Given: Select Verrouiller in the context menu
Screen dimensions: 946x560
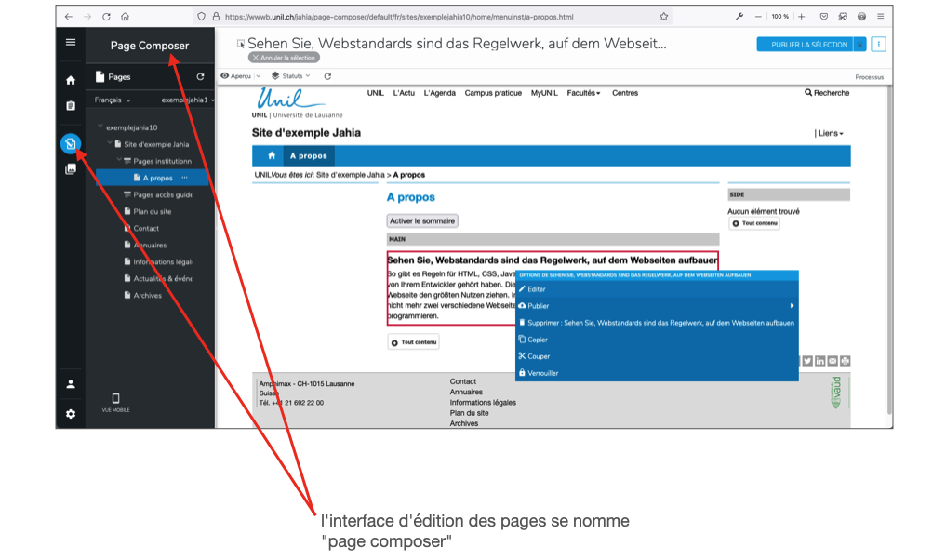Looking at the screenshot, I should 542,373.
